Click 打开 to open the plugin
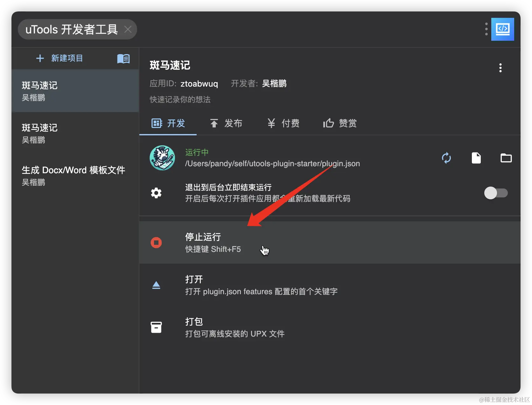 (330, 285)
